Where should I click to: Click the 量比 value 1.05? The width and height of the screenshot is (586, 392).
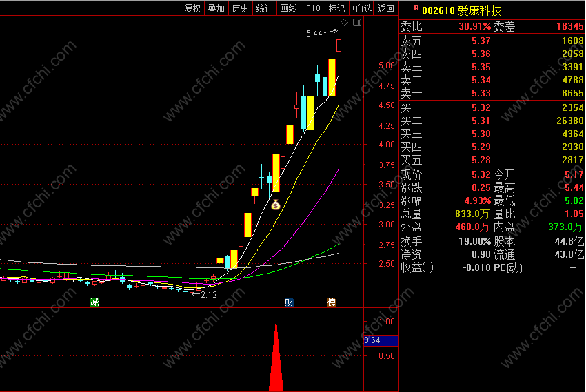574,214
